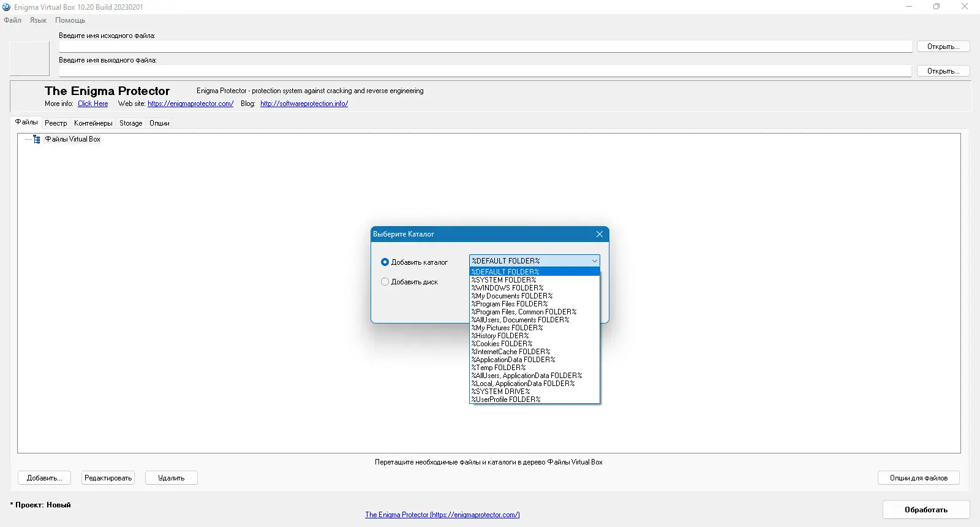The image size is (980, 527).
Task: Select %InternetCache FOLDER% in the list
Action: click(534, 352)
